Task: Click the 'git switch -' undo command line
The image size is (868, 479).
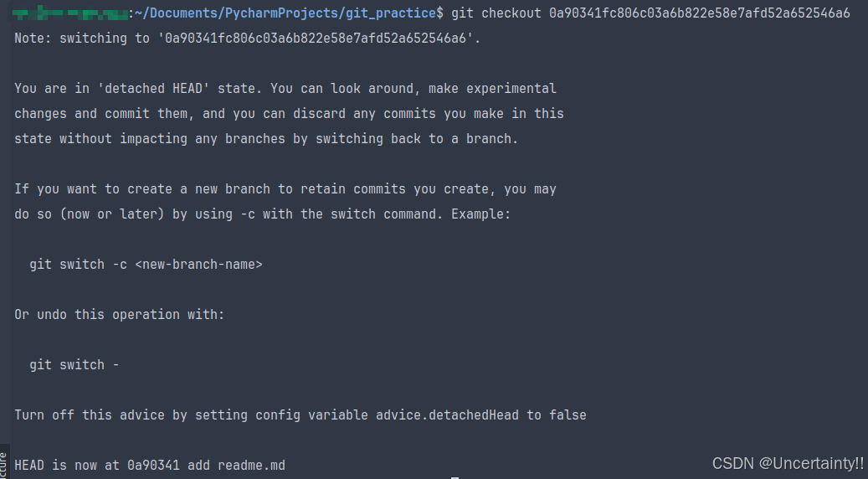Action: coord(74,365)
